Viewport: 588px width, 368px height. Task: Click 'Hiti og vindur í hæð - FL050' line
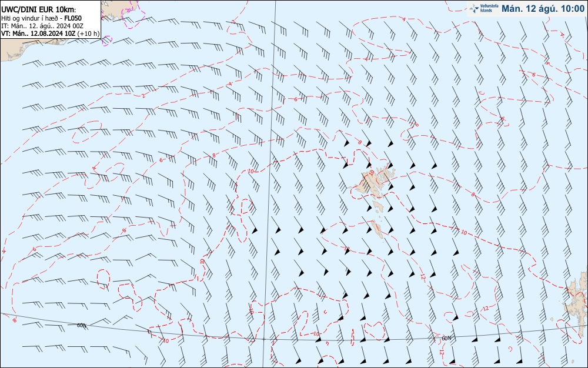41,18
